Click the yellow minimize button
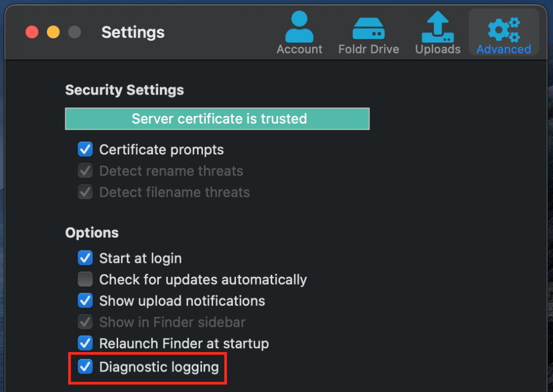 click(x=53, y=32)
